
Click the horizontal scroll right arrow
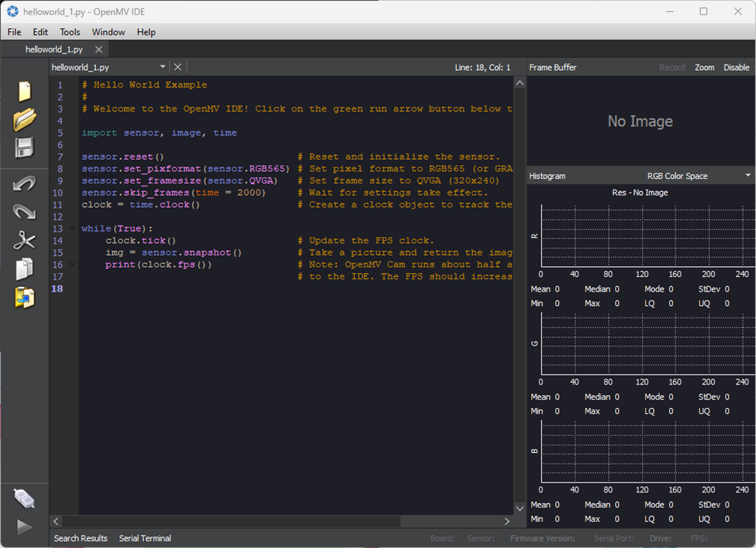(x=507, y=521)
